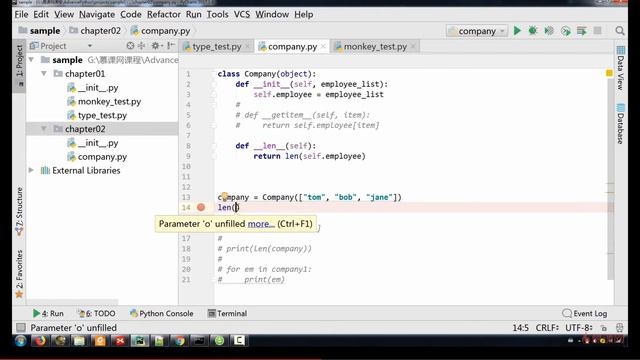Image resolution: width=640 pixels, height=360 pixels.
Task: Click the 14:5 caret position indicator
Action: coord(520,328)
